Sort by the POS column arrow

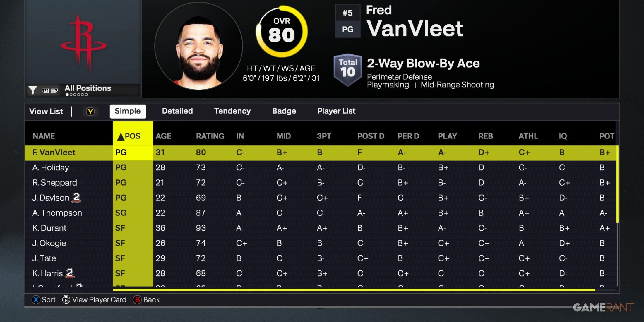[121, 136]
